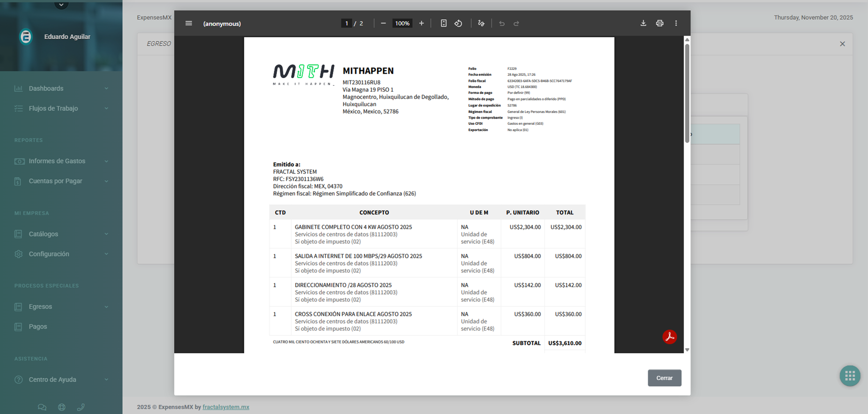Expand the Cuentas por Pagar chevron

click(107, 181)
